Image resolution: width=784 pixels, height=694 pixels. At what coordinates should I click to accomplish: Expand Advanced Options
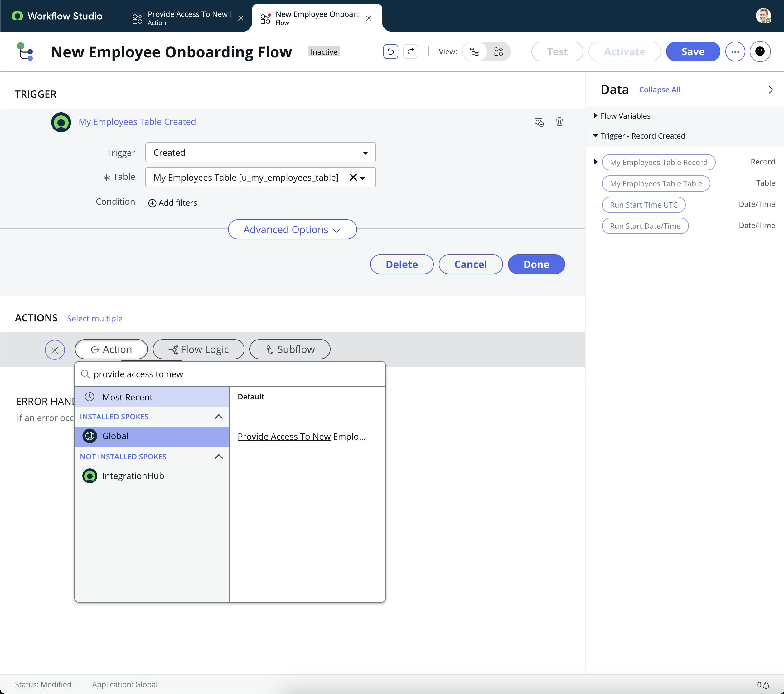(x=292, y=230)
